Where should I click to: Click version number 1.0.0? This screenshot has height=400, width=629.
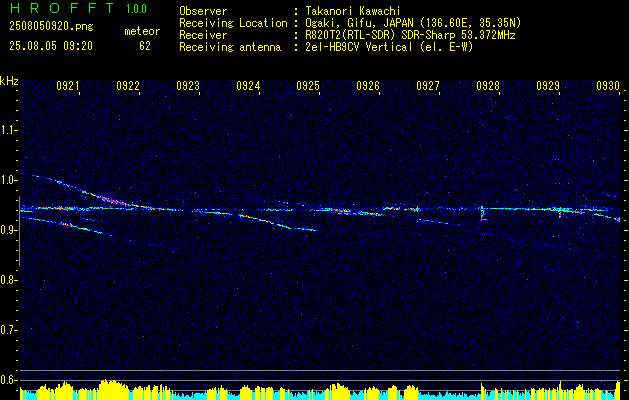pos(136,8)
